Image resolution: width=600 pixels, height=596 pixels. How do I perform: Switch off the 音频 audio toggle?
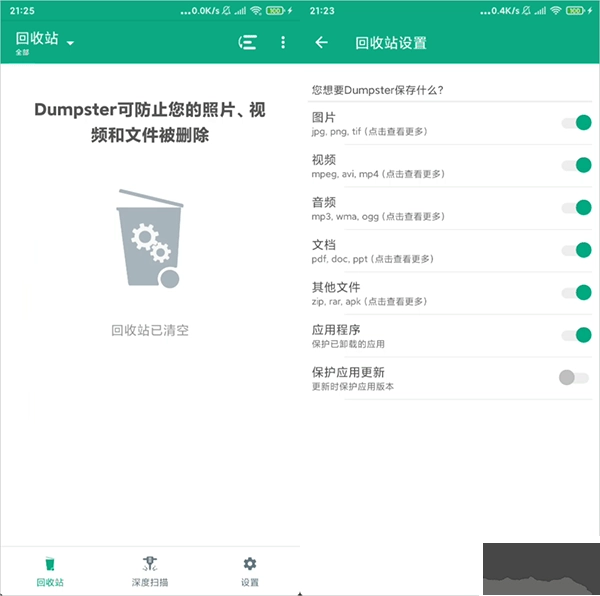coord(575,208)
